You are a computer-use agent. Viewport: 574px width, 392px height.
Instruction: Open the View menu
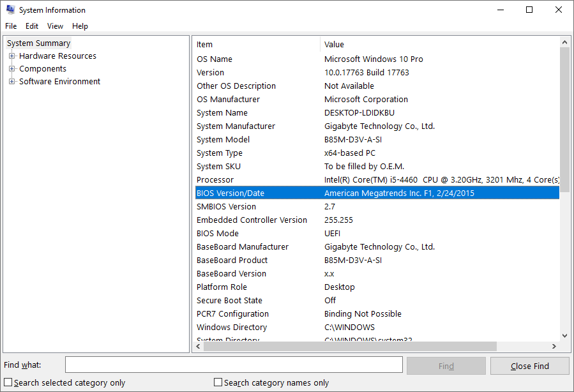pyautogui.click(x=55, y=26)
